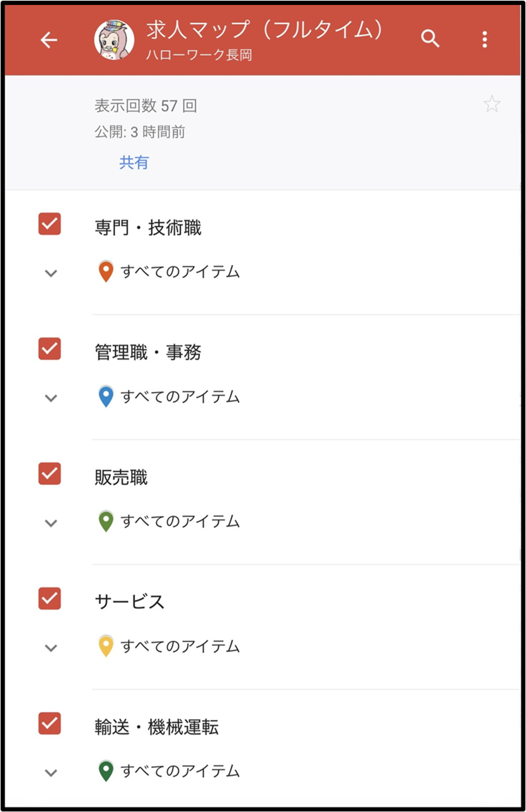The height and width of the screenshot is (812, 526).
Task: Tap the ハローワーク長岡 mascot avatar
Action: pyautogui.click(x=114, y=40)
